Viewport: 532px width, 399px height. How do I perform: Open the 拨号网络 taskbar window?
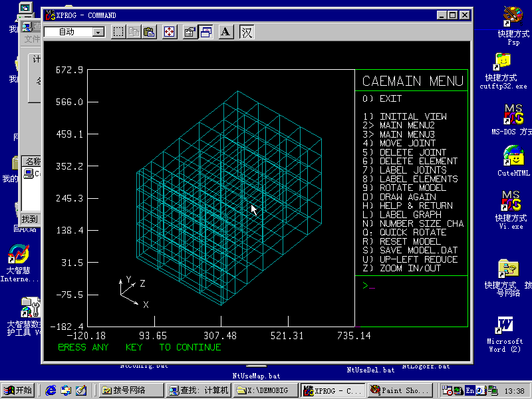[x=130, y=390]
